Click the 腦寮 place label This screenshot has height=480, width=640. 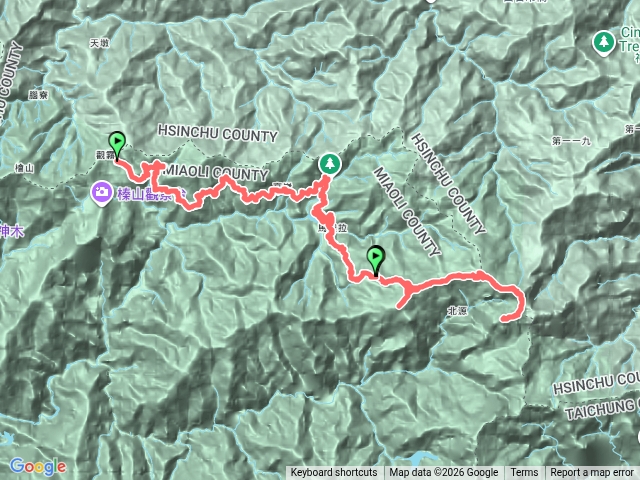tap(38, 95)
